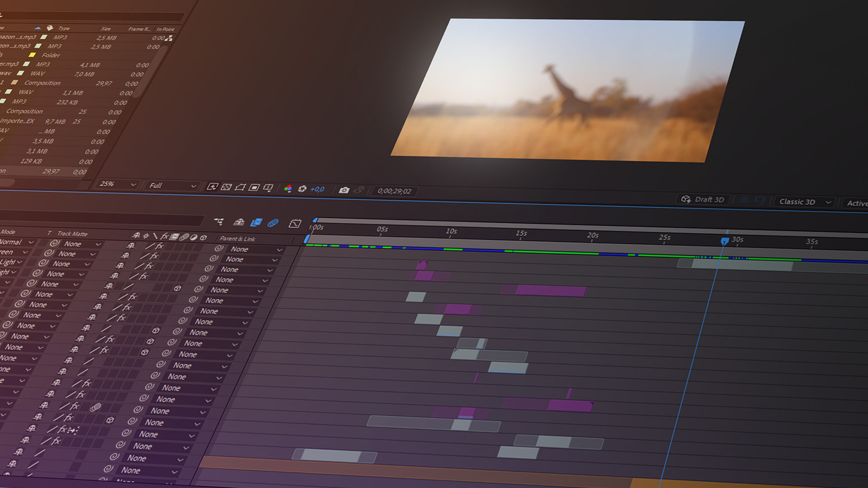Open the 25% magnification dropdown
Viewport: 868px width, 488px height.
pyautogui.click(x=117, y=184)
